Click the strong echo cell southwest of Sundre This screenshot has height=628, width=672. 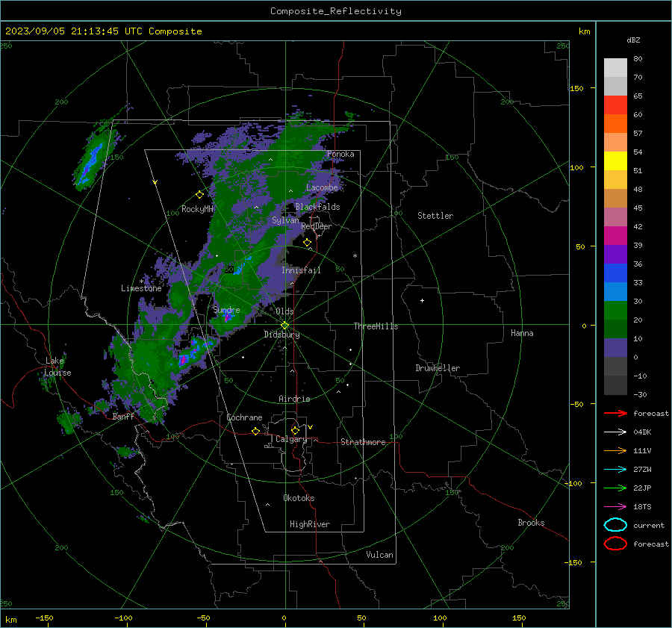click(x=193, y=352)
